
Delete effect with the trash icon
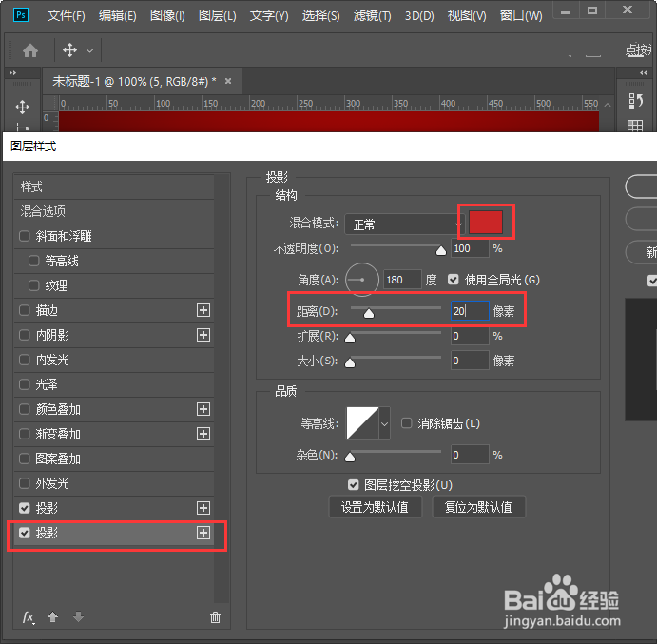(216, 617)
